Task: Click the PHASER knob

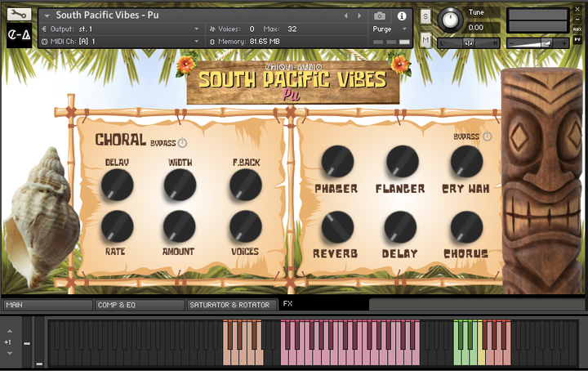Action: pyautogui.click(x=337, y=161)
